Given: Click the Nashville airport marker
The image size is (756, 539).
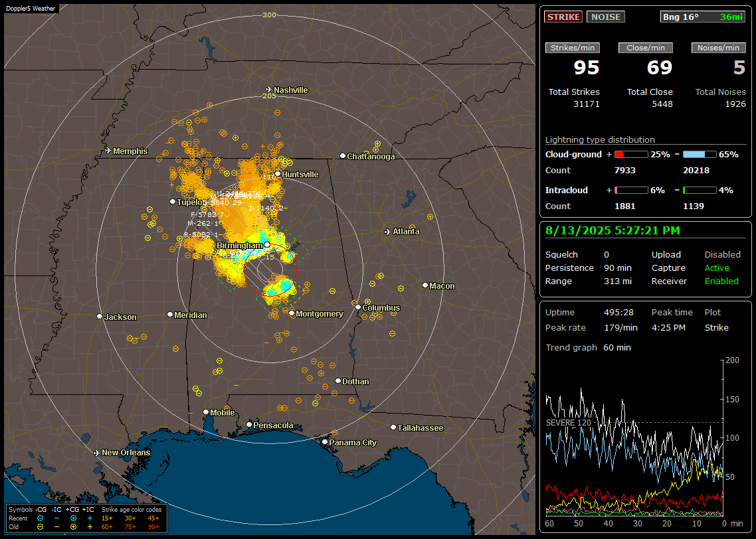Looking at the screenshot, I should 268,90.
